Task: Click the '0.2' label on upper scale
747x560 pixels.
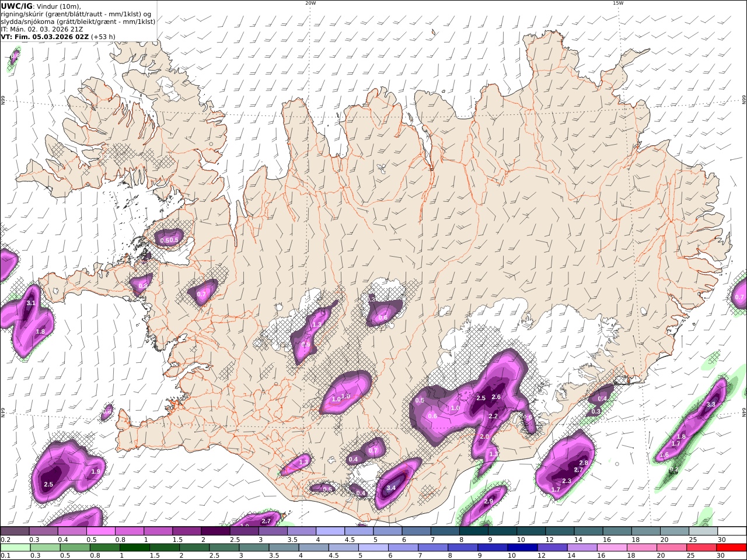Action: coord(5,540)
